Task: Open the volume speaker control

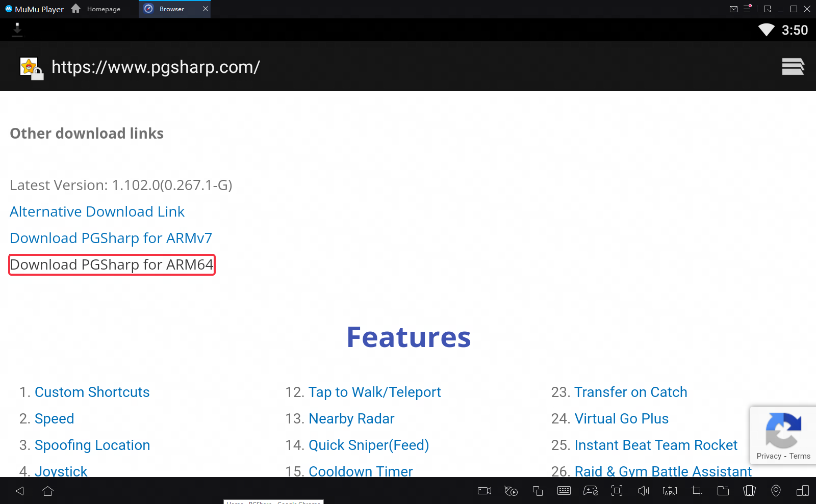Action: 643,491
